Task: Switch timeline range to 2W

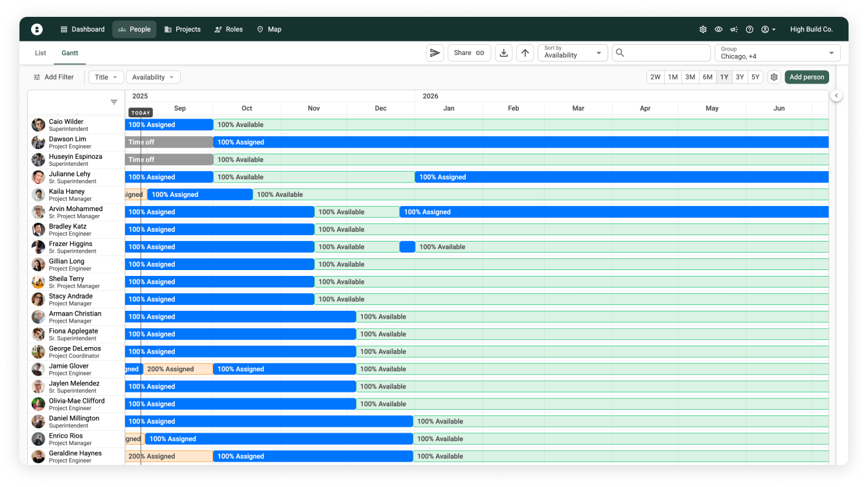Action: coord(656,77)
